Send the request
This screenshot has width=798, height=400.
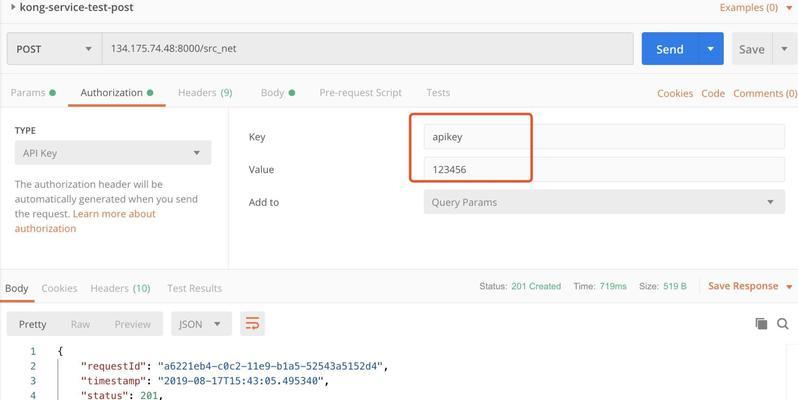(x=670, y=49)
